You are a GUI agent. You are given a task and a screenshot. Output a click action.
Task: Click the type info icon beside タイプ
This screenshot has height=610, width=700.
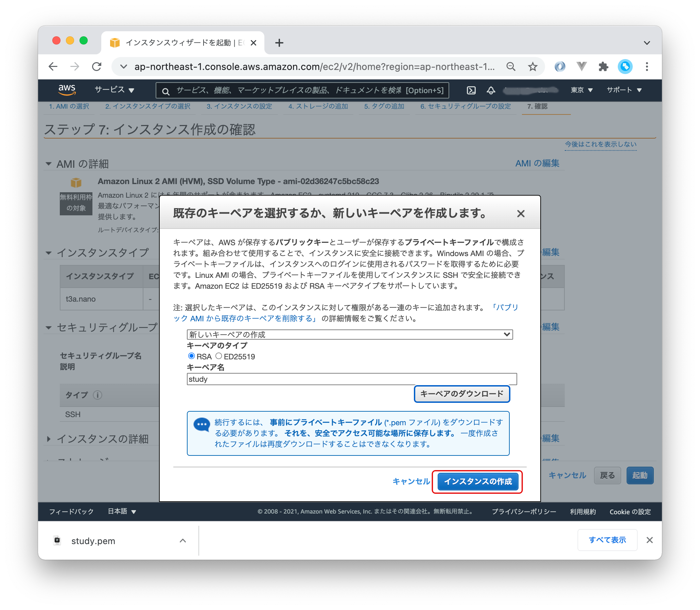pos(98,395)
